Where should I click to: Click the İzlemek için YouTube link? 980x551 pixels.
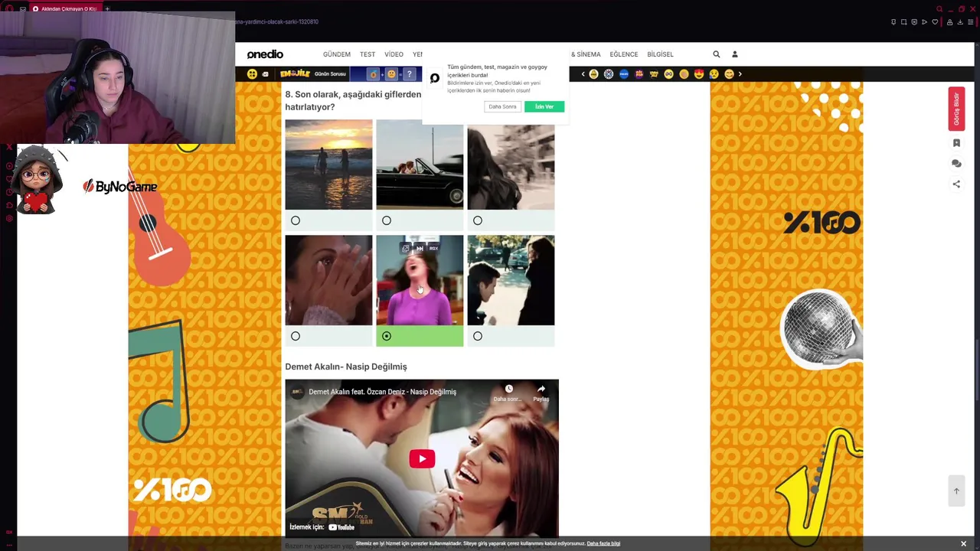pos(322,527)
